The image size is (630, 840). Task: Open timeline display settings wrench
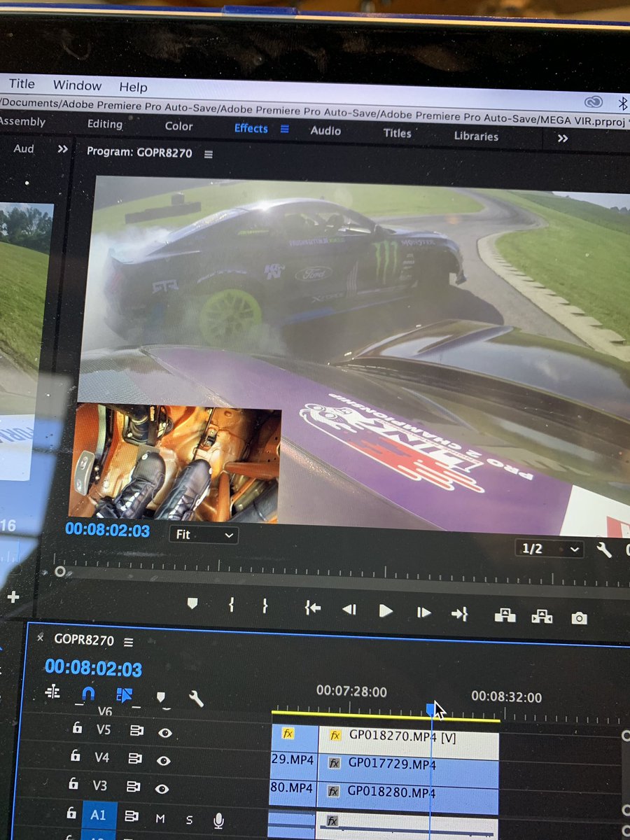[196, 698]
